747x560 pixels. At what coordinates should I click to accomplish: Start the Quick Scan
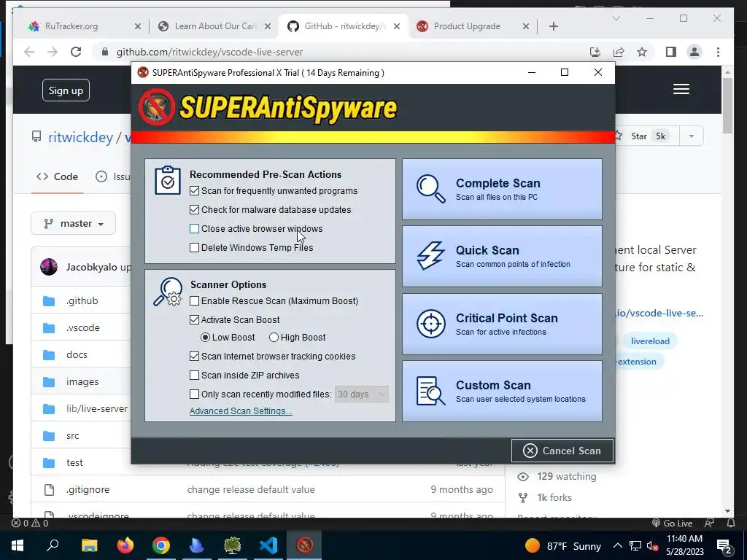[502, 256]
